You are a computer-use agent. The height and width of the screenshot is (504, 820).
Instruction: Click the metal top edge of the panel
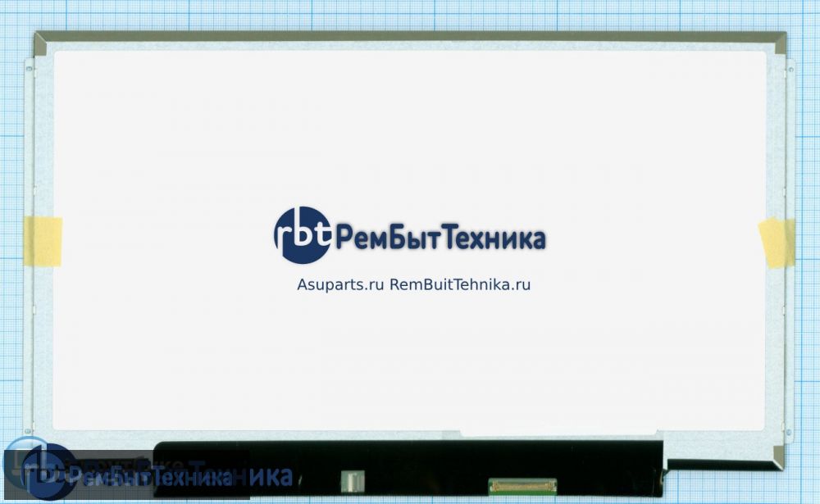point(410,37)
